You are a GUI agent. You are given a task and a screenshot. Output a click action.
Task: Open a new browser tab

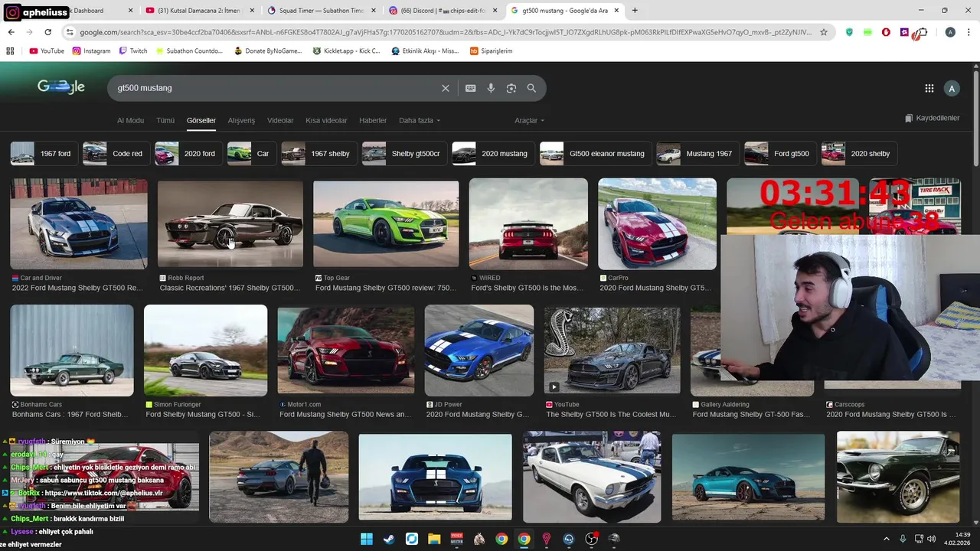pos(635,11)
